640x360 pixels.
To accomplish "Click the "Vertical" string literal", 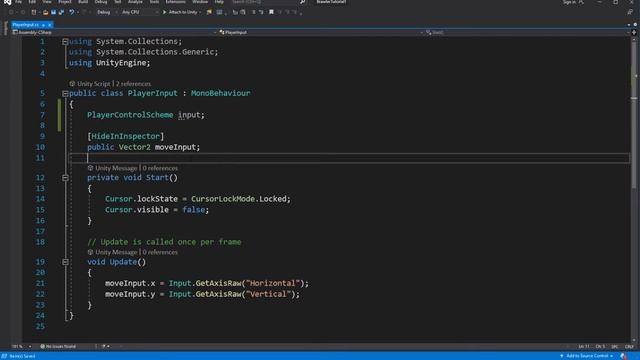I will [268, 294].
